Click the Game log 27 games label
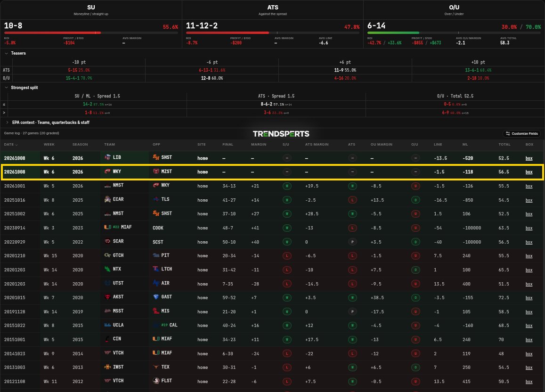Viewport: 545px width, 392px height. pos(32,133)
